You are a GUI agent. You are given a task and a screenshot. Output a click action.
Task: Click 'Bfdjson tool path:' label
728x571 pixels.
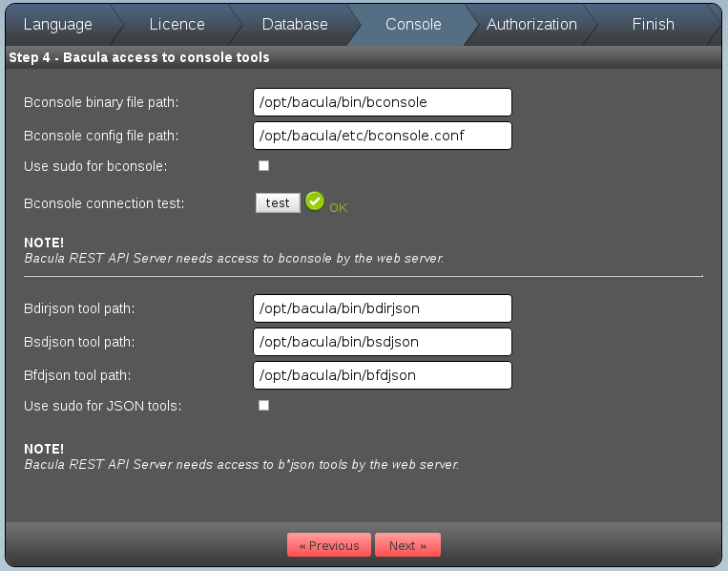[77, 375]
